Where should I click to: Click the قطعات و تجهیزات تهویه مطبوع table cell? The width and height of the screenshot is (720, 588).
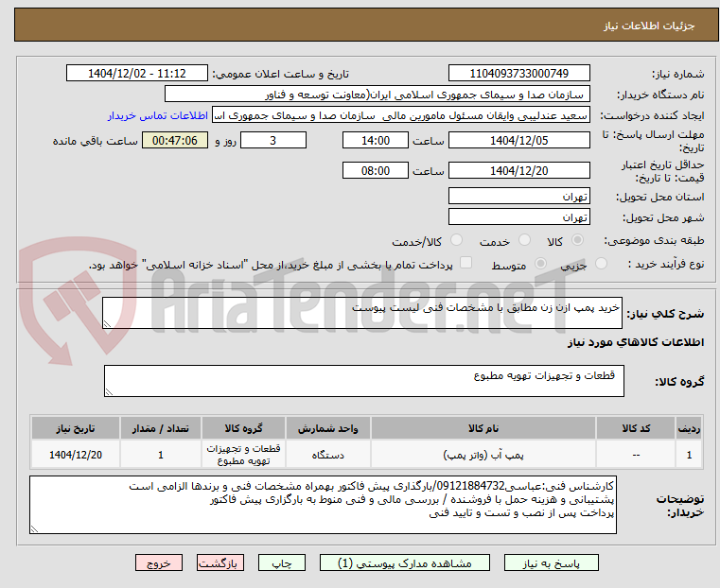(243, 455)
